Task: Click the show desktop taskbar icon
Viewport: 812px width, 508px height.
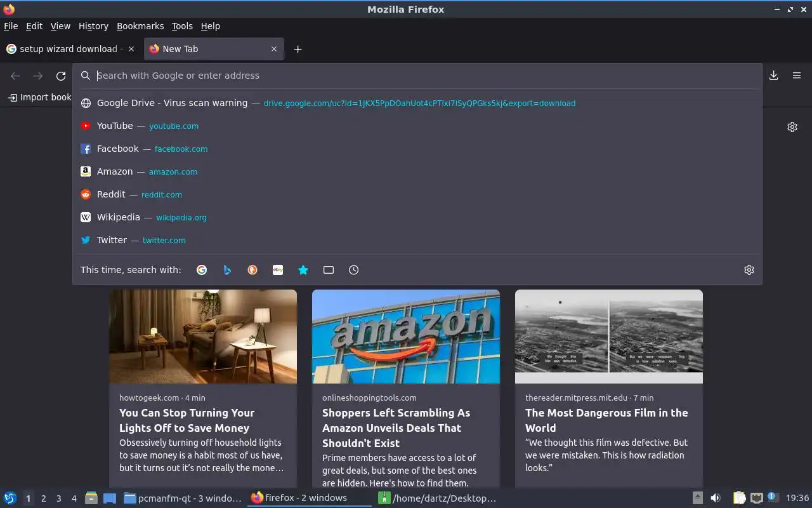Action: 110,498
